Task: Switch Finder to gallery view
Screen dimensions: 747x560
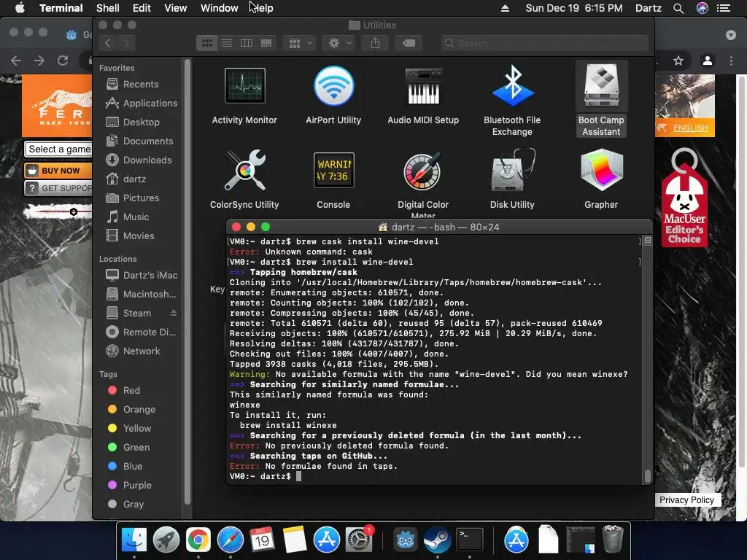Action: point(266,43)
